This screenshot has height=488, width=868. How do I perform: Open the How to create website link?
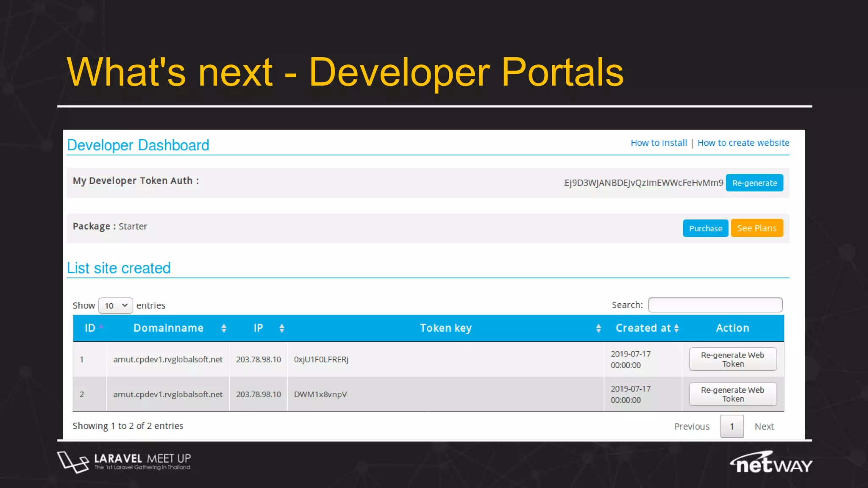coord(743,143)
